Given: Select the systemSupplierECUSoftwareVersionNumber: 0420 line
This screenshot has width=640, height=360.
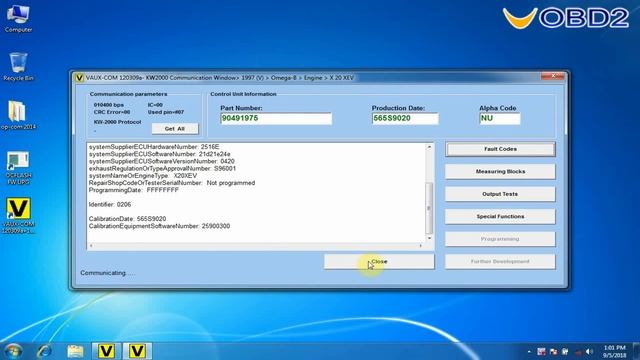Looking at the screenshot, I should coord(162,161).
